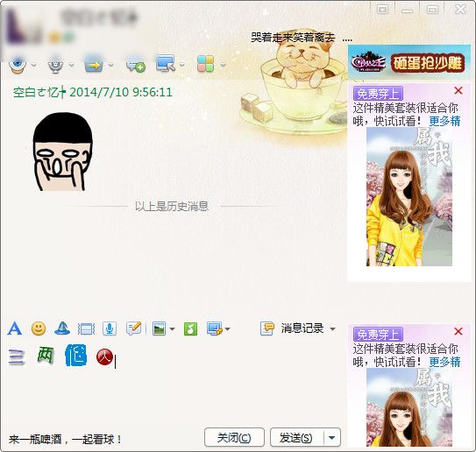
Task: Click the 来一瓶啤酒，一起看球！ ad text
Action: [65, 439]
